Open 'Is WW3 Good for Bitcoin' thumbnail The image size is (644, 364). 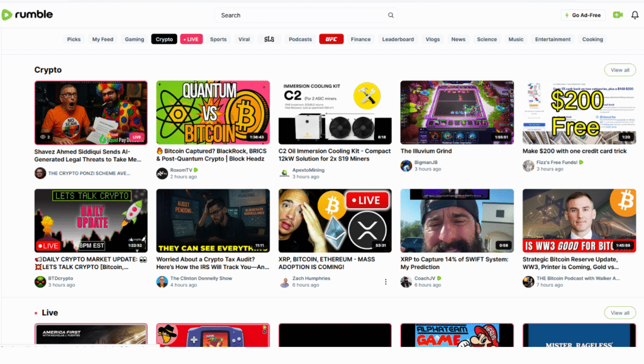[579, 221]
